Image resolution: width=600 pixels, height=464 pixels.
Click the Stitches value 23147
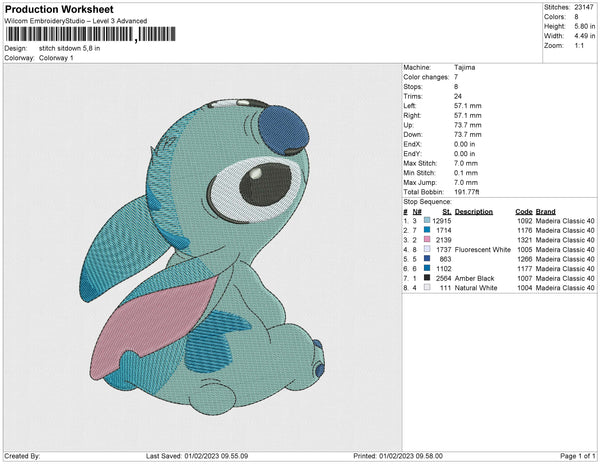(x=584, y=7)
